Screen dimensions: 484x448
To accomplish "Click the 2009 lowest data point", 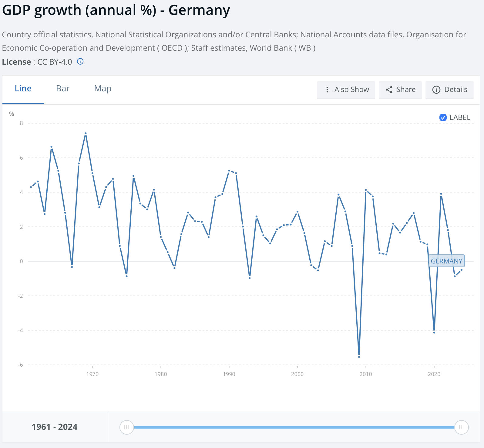I will click(x=359, y=357).
